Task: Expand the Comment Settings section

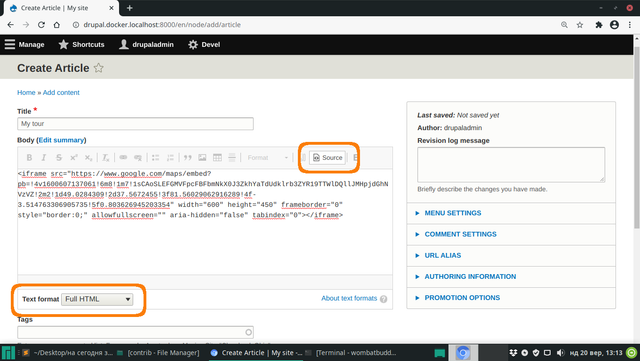Action: point(460,234)
